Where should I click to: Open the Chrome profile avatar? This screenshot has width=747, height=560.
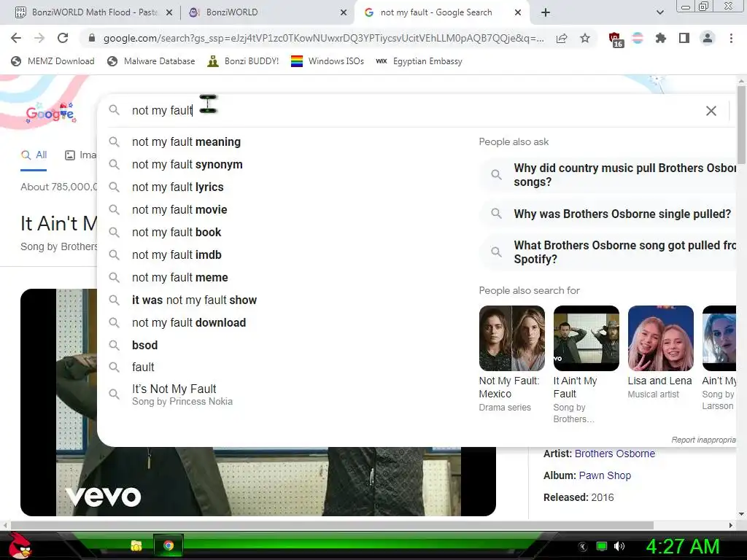pos(708,38)
